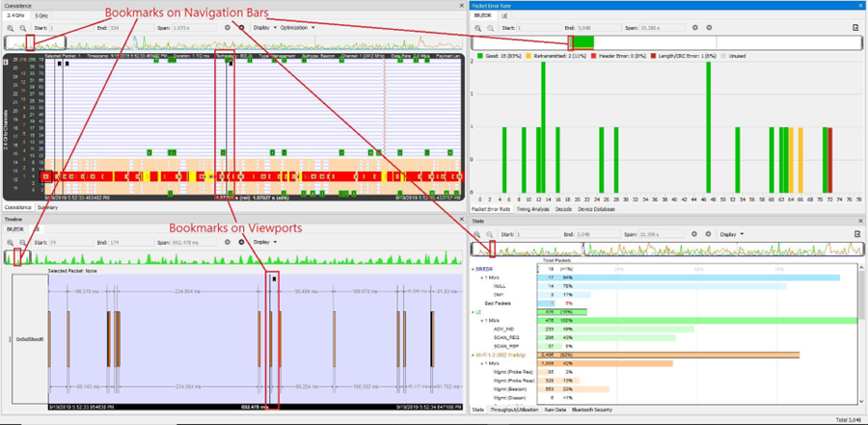Go to previous packet in Stats toolbar
868x425 pixels.
(694, 234)
